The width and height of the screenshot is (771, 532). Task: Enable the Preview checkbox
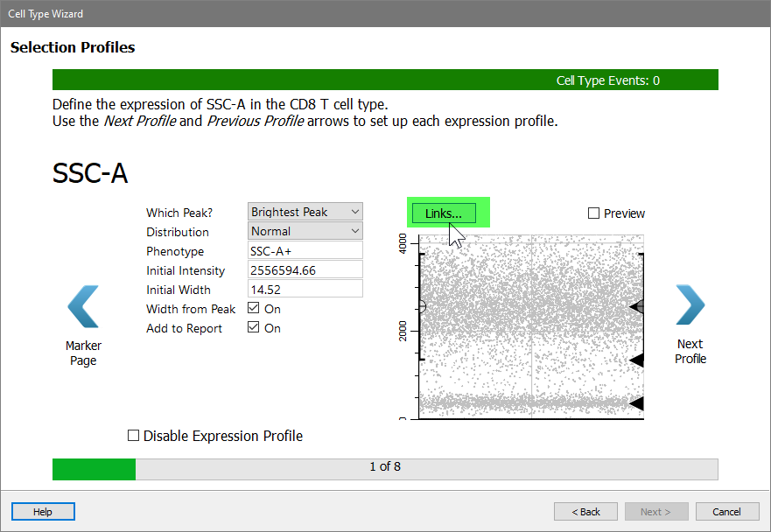594,213
